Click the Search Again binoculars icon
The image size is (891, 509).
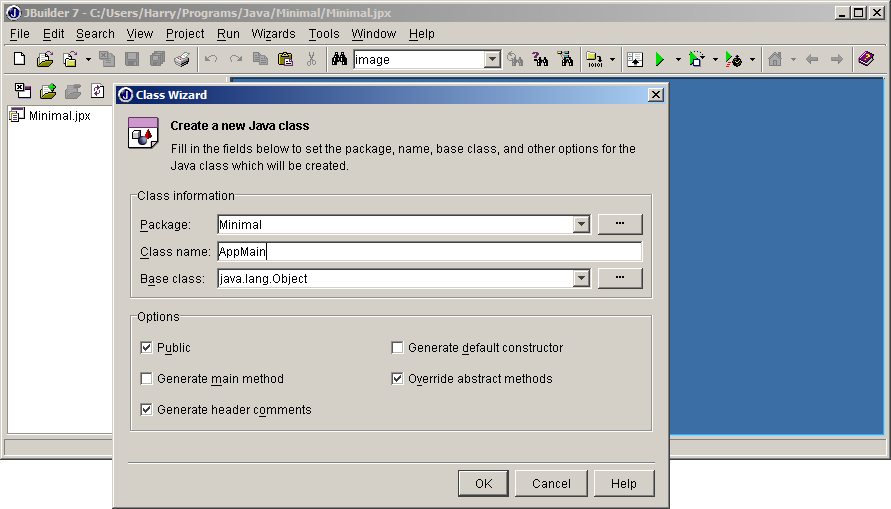pos(515,59)
